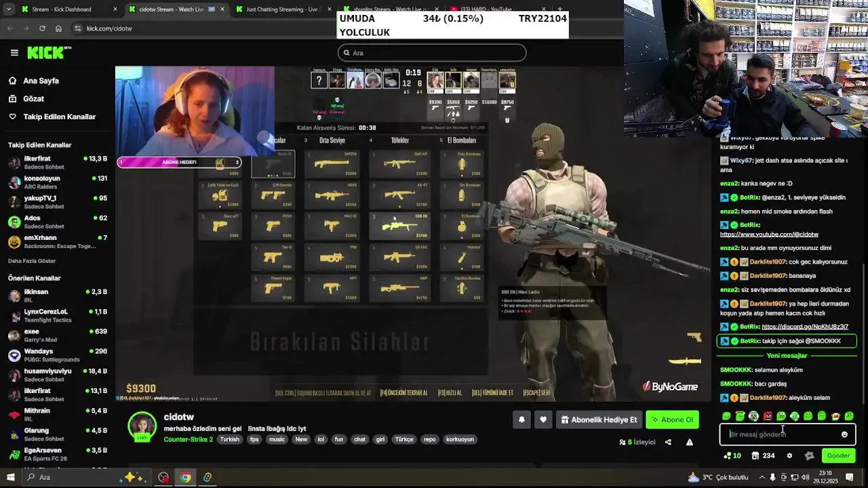
Task: View site info icon beside kick.com/cidotw
Action: pos(78,28)
